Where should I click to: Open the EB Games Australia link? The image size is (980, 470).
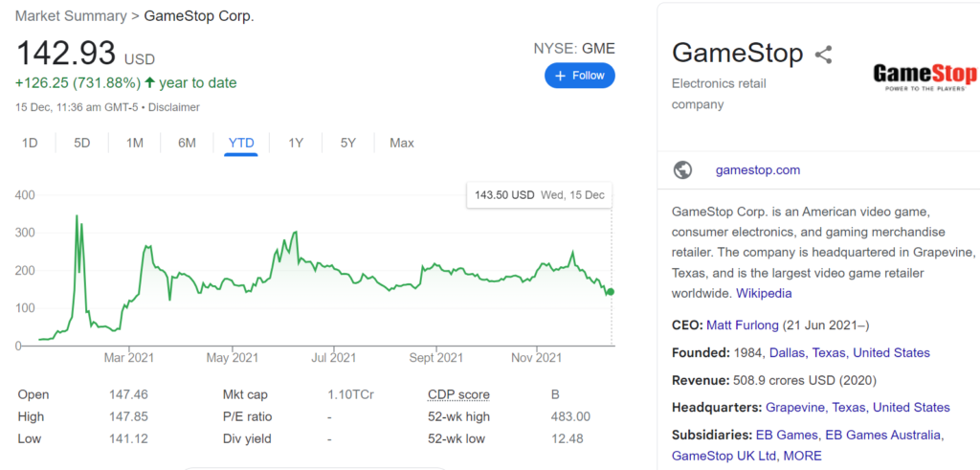coord(883,435)
